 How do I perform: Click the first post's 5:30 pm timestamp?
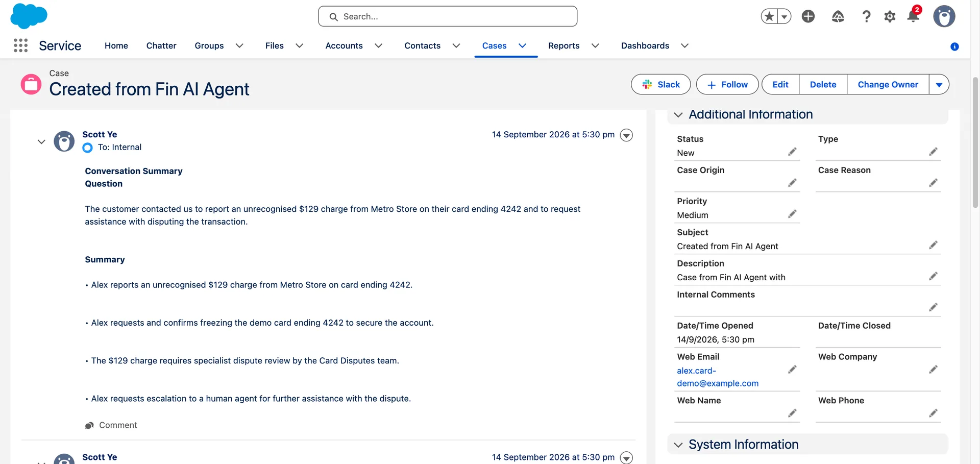click(x=553, y=135)
